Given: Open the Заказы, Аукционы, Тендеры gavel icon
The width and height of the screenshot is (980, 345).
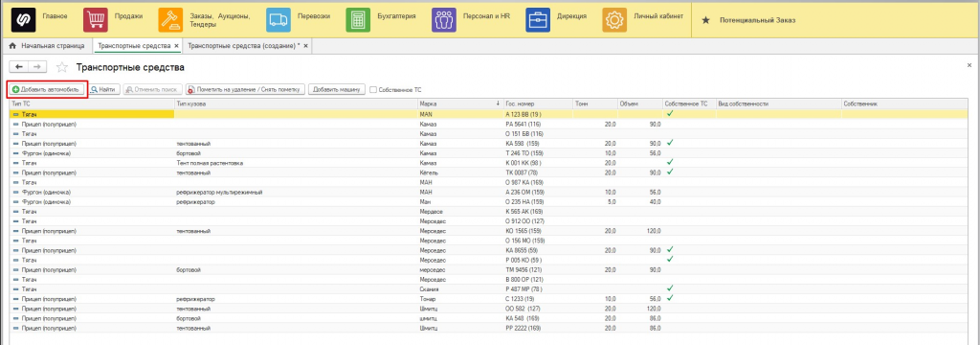Looking at the screenshot, I should tap(170, 19).
